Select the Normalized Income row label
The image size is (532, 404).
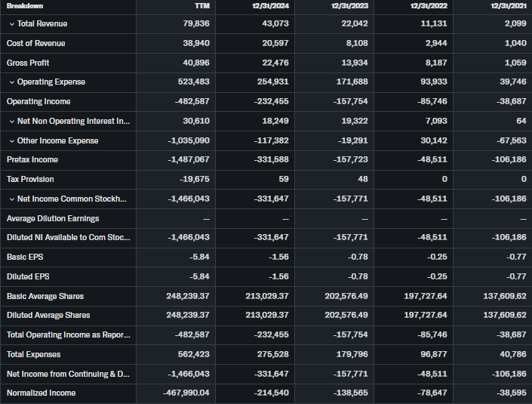[x=41, y=393]
